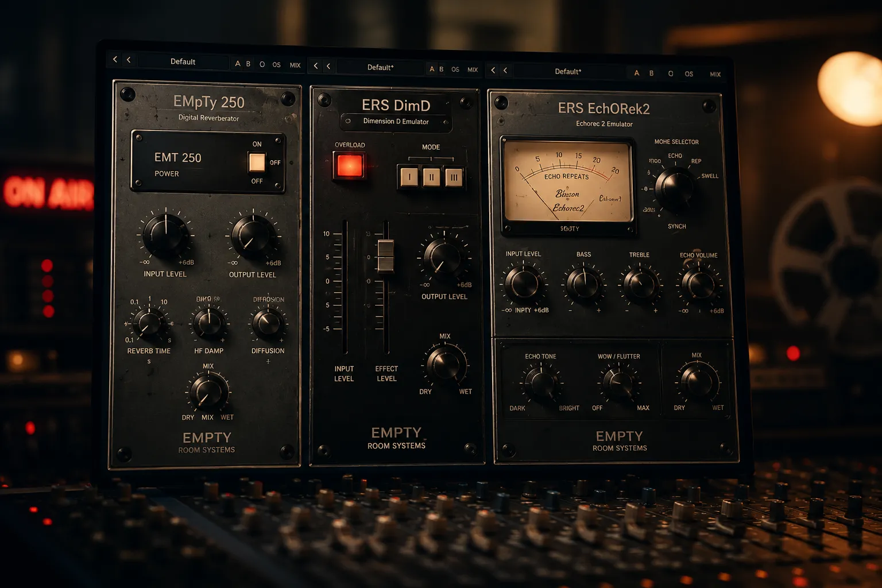Click the ERS DimD plugin title

coord(396,106)
